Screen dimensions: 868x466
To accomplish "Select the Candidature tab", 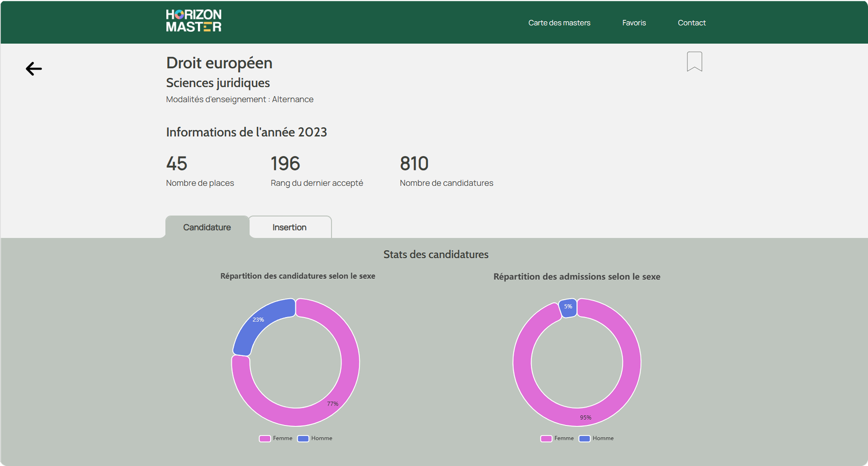I will point(207,227).
